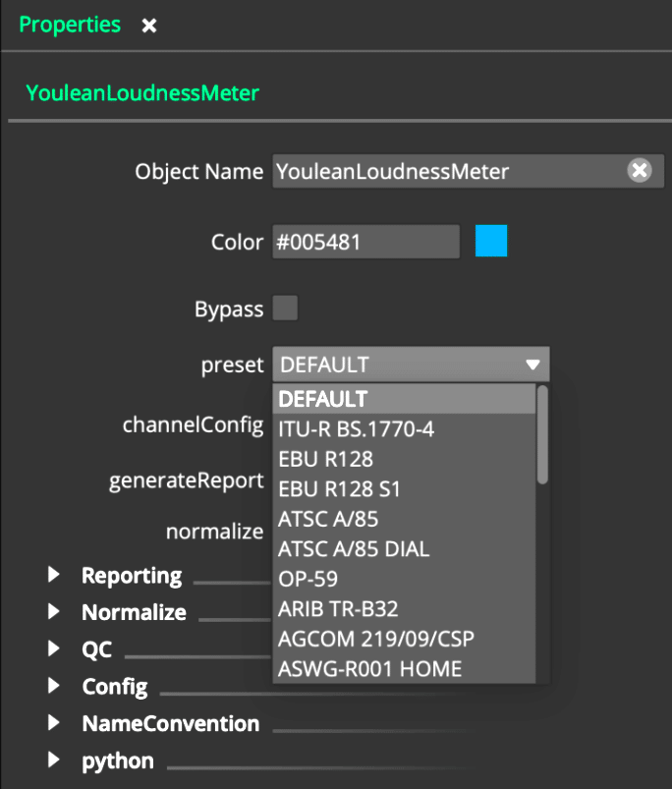672x789 pixels.
Task: Open the blue color swatch picker
Action: point(491,241)
